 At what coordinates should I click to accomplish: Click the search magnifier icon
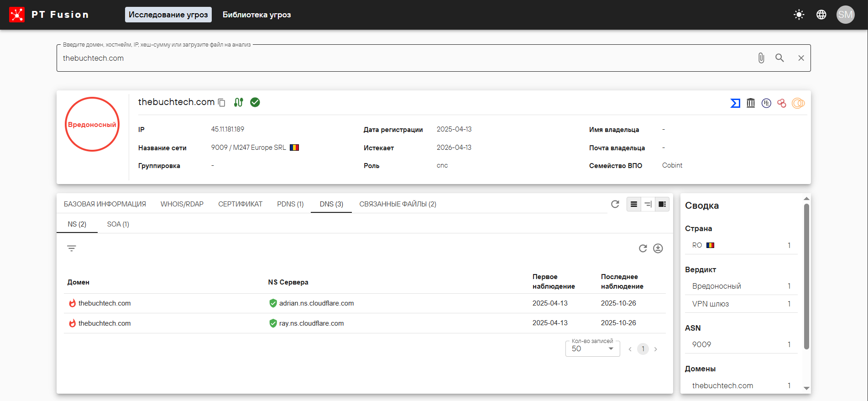pyautogui.click(x=779, y=58)
